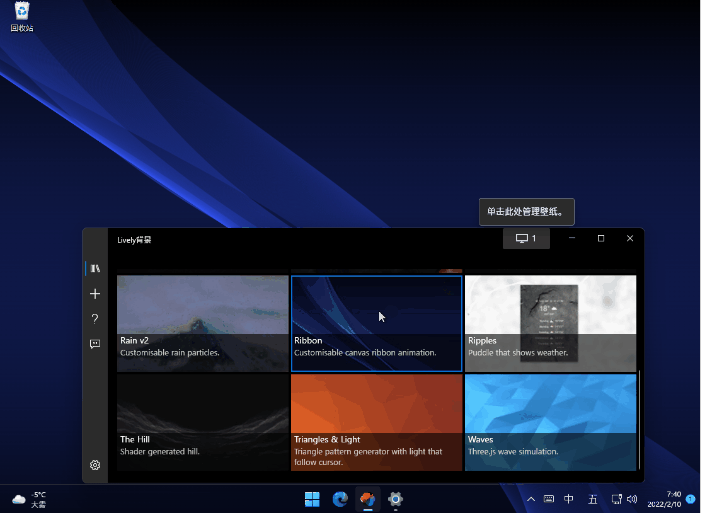Open the Library tab in Lively sidebar
This screenshot has height=513, width=701.
coord(95,268)
